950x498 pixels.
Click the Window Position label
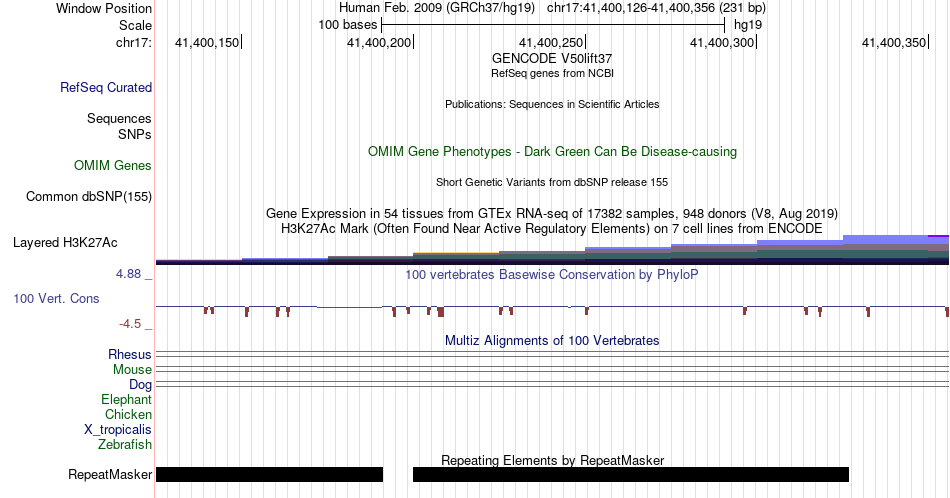click(x=104, y=8)
